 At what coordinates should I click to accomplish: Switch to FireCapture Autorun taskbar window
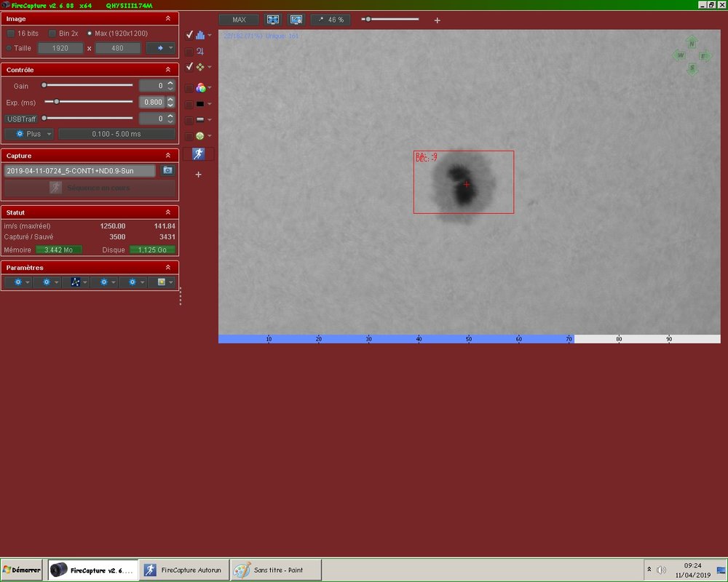184,570
